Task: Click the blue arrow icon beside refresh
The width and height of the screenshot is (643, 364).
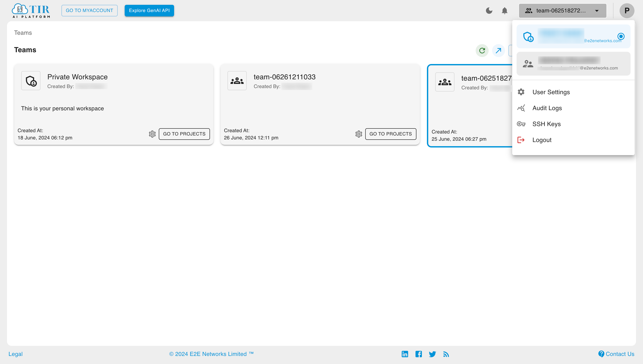Action: tap(498, 50)
